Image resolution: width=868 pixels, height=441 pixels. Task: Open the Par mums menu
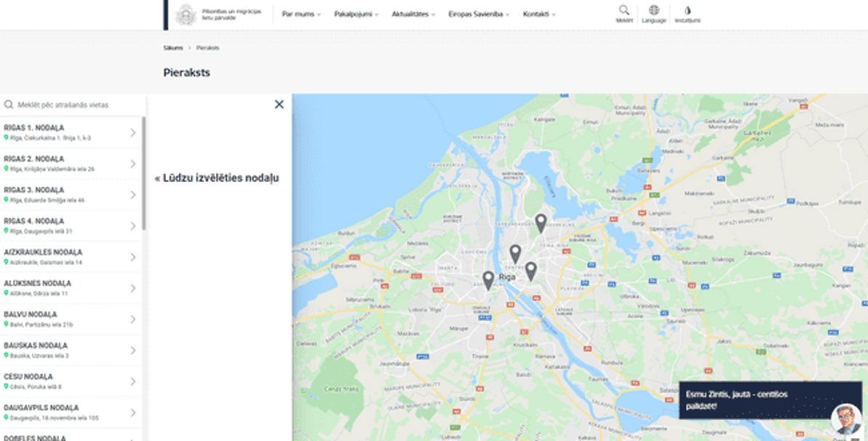[x=301, y=15]
